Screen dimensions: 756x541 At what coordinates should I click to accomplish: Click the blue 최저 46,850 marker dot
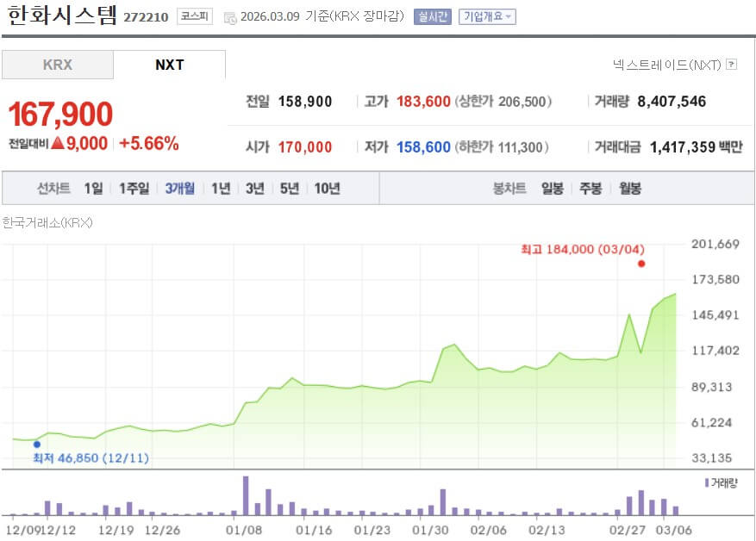(37, 445)
